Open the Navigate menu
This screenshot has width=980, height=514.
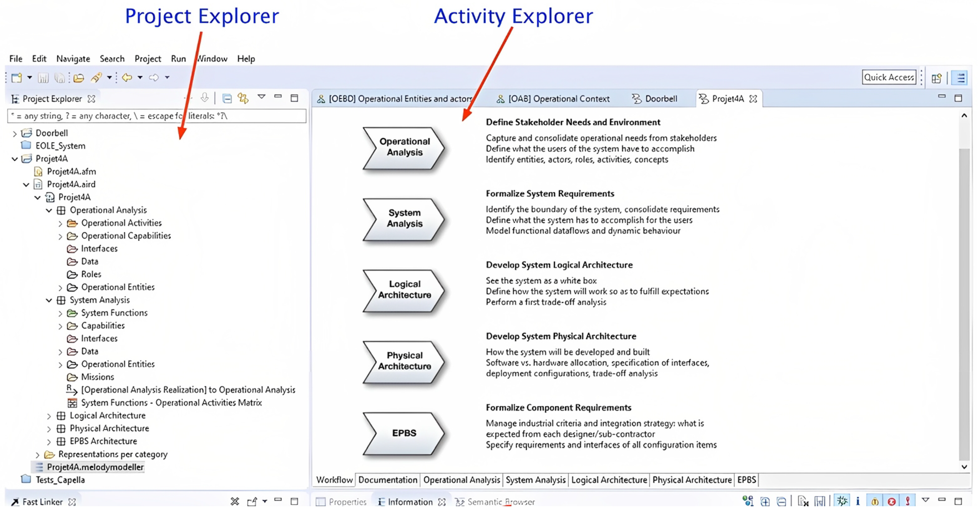(73, 59)
